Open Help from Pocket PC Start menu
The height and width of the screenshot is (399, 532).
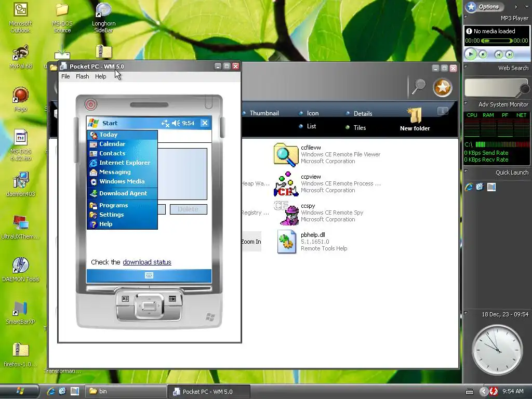click(123, 224)
